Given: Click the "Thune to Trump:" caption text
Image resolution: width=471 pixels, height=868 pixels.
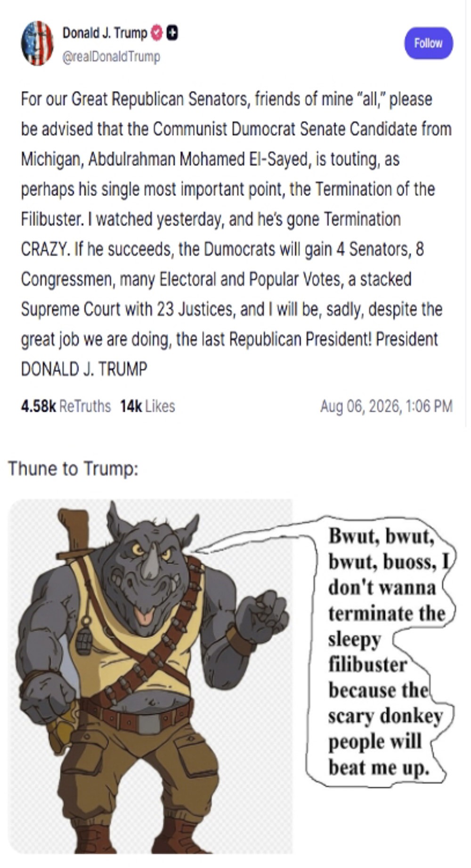Looking at the screenshot, I should 73,469.
